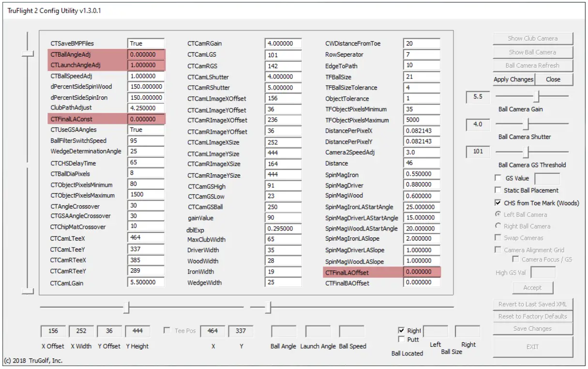Uncheck CHS from Toe Mark (Woods)
Screen dimensions: 588x369
(x=498, y=202)
